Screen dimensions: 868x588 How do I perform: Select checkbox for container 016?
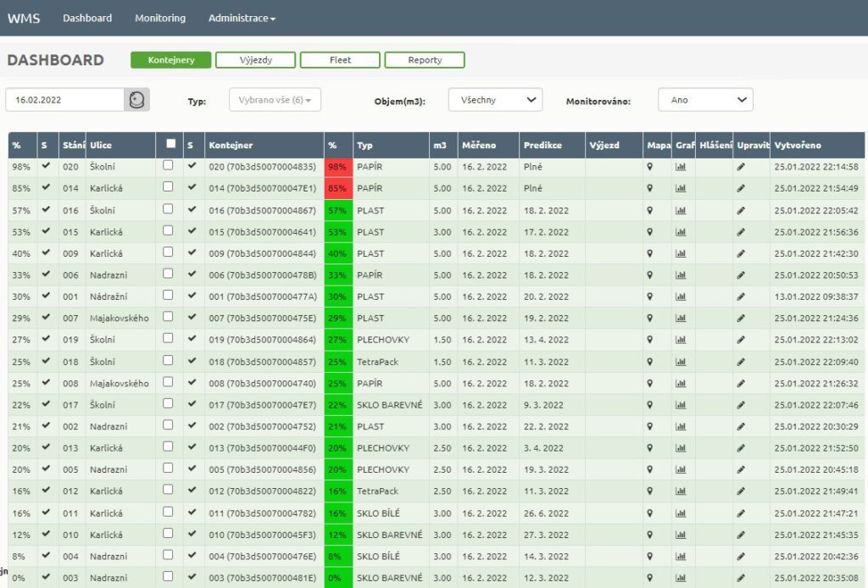point(168,208)
